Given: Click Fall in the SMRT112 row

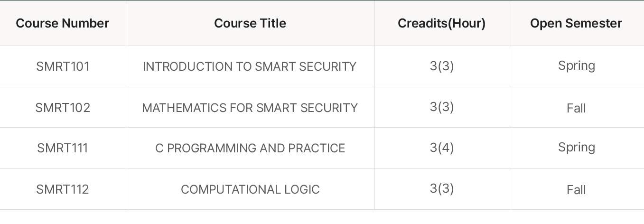Looking at the screenshot, I should click(576, 190).
